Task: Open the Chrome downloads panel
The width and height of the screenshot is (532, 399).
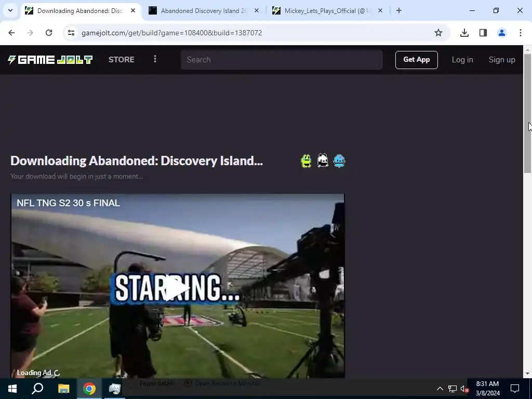Action: point(464,33)
